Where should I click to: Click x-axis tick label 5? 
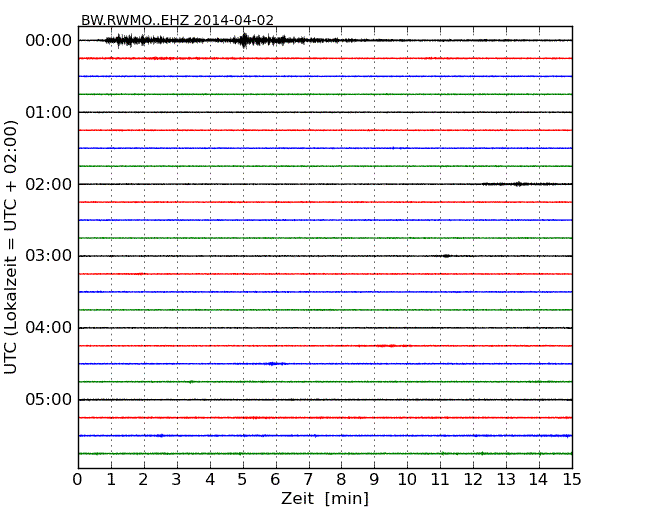pyautogui.click(x=242, y=480)
